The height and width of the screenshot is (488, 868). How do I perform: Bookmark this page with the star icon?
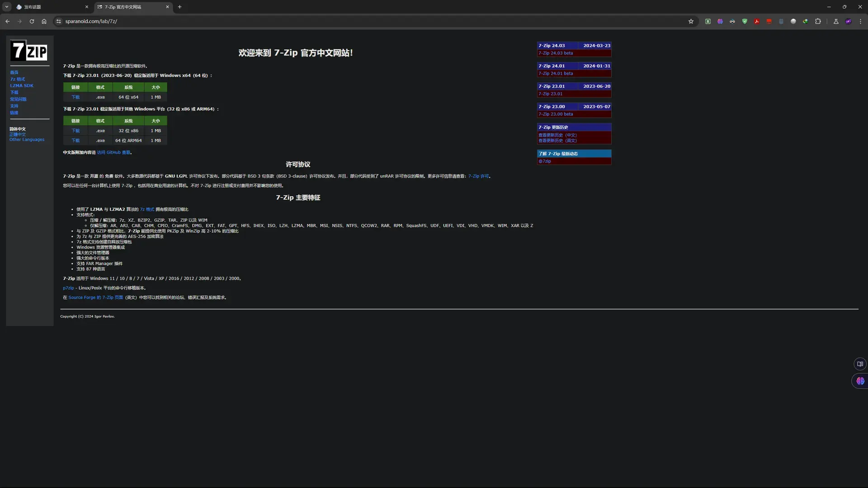(x=691, y=21)
